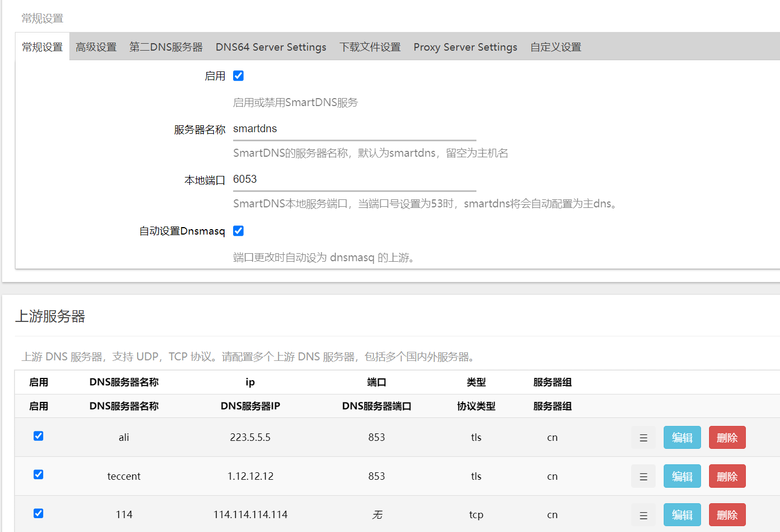Viewport: 780px width, 532px height.
Task: Click the reorder icon beside teccent server
Action: pos(643,476)
